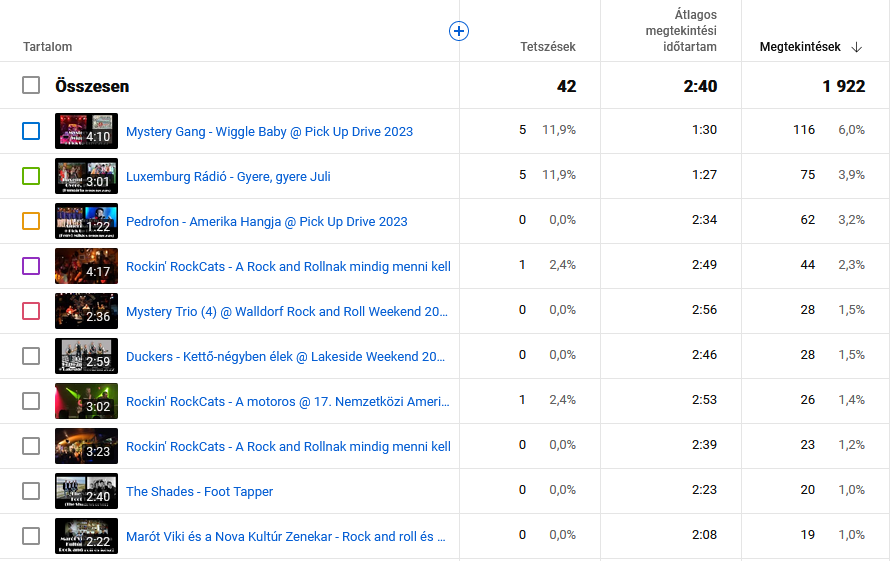Click the Mystery Gang 4:10 video thumbnail

(86, 131)
